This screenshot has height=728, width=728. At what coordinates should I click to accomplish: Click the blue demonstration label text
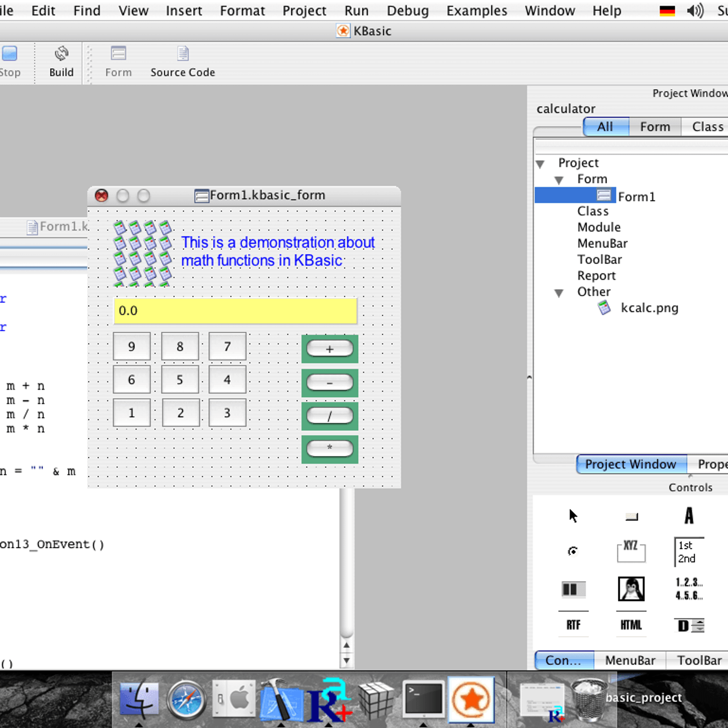(x=278, y=251)
